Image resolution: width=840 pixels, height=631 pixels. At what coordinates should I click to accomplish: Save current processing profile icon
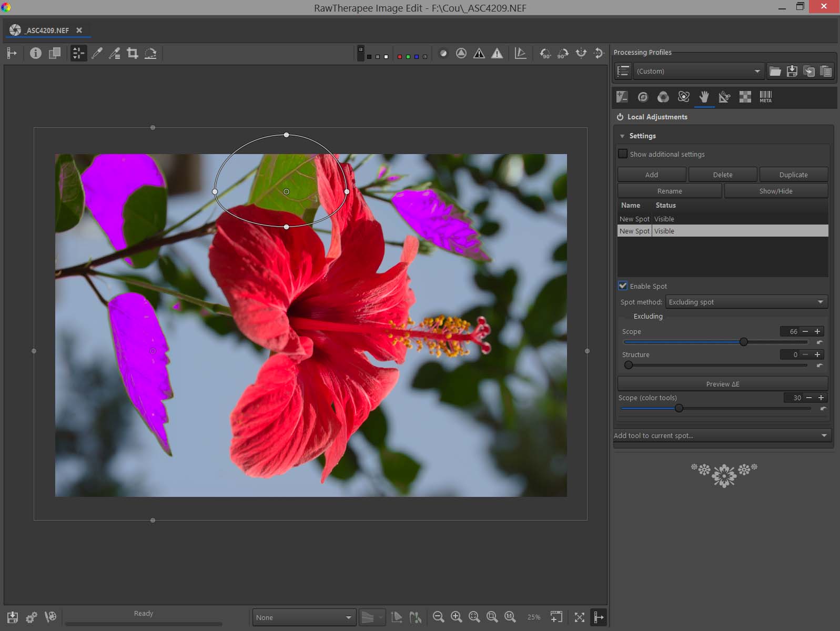click(792, 71)
